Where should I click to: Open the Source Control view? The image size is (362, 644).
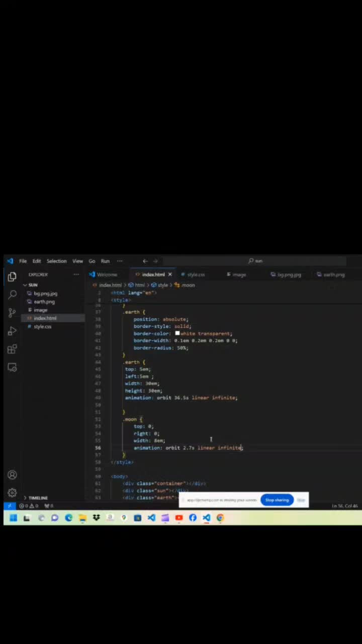[x=13, y=312]
